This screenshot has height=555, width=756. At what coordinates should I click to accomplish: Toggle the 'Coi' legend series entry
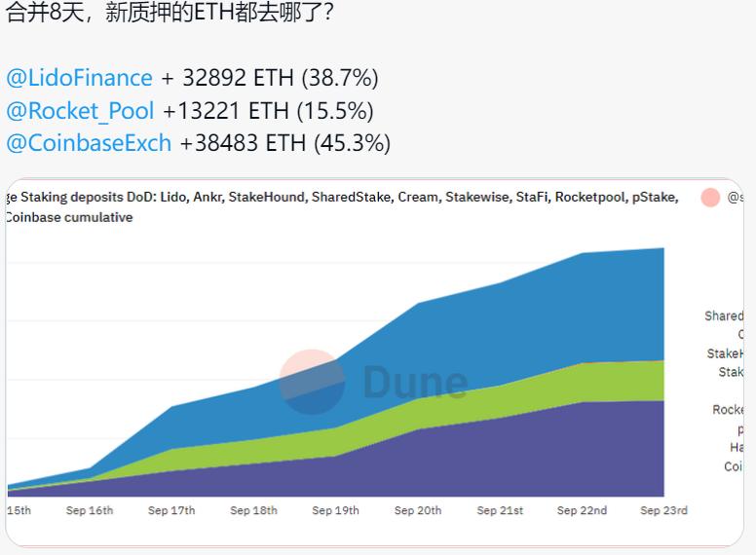click(x=734, y=466)
